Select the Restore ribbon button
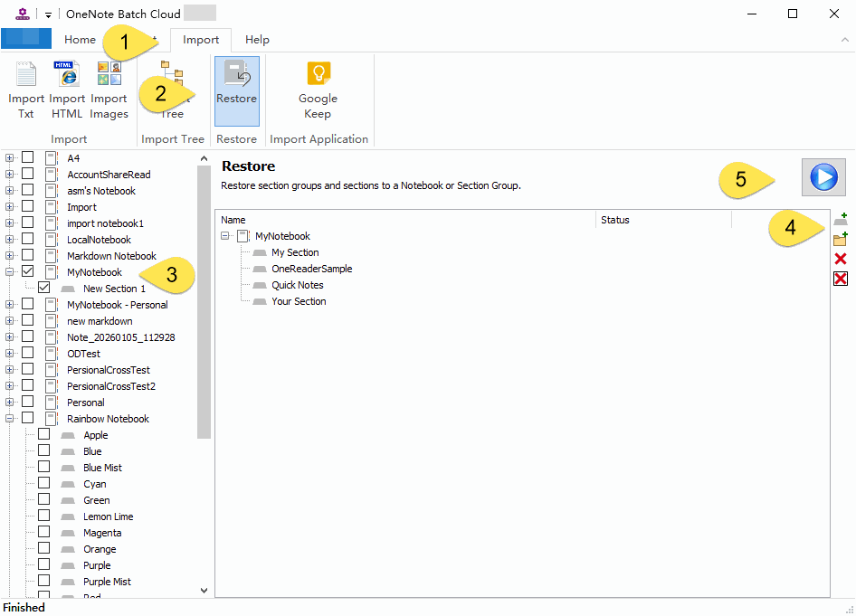 click(236, 90)
